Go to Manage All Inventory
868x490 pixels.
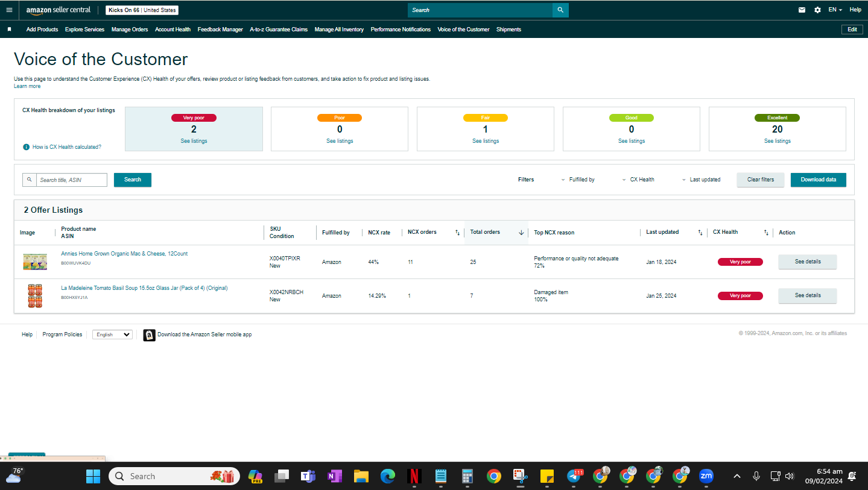(x=339, y=30)
